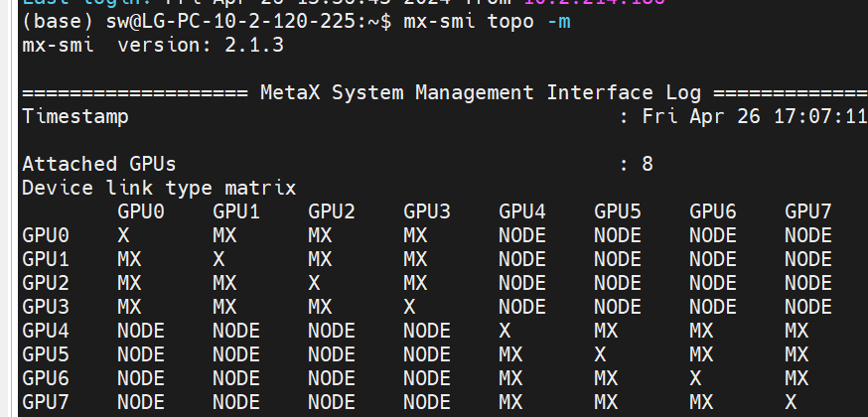Click the Device link type matrix heading
The image size is (868, 417).
(159, 188)
